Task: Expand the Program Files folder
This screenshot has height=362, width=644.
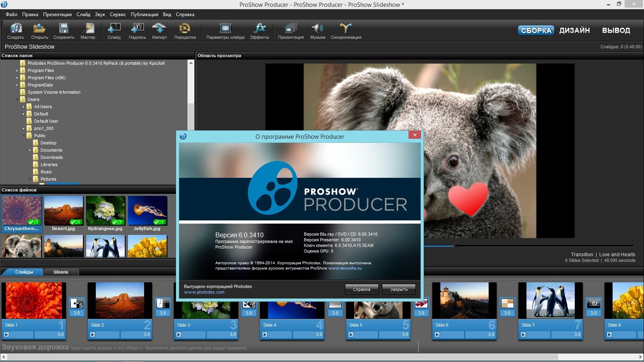Action: pos(17,70)
